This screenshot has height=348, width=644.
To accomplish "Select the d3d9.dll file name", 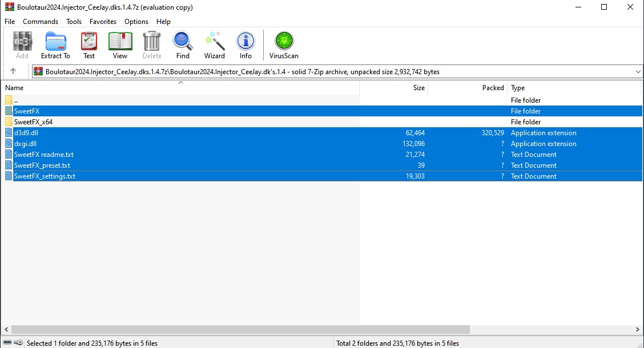I will pyautogui.click(x=26, y=132).
